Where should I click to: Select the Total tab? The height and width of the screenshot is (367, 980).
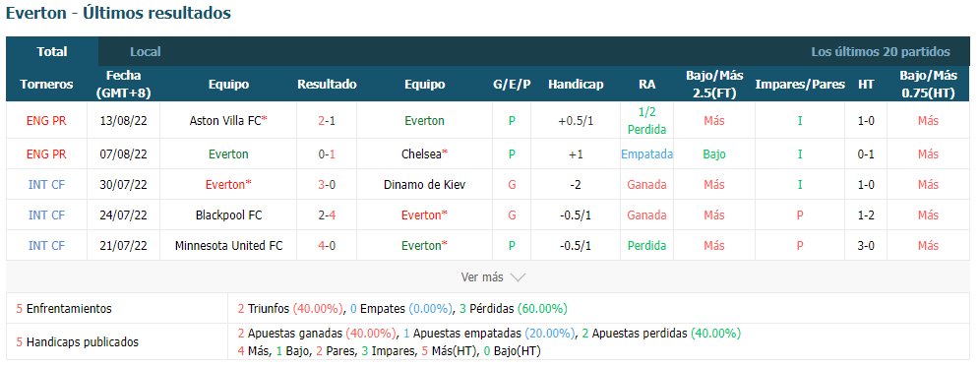[52, 52]
